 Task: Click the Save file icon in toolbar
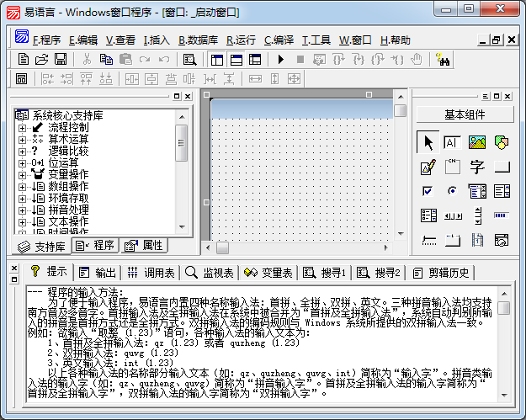point(61,60)
